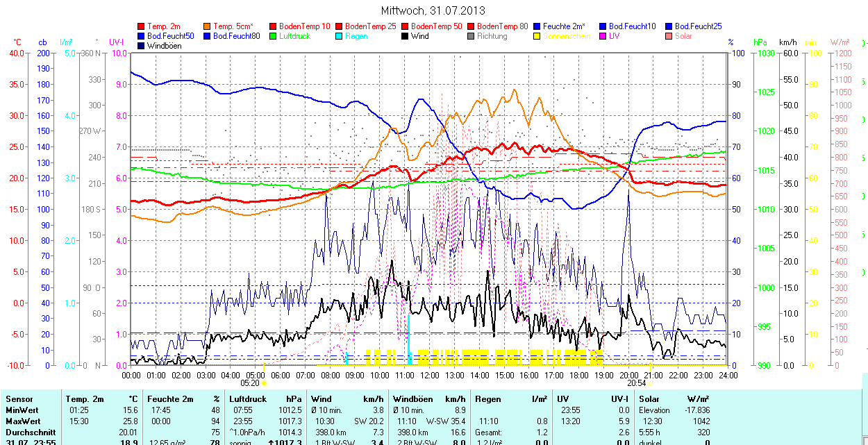
Task: Click the orange Temp. 5cm legend square
Action: tap(207, 26)
